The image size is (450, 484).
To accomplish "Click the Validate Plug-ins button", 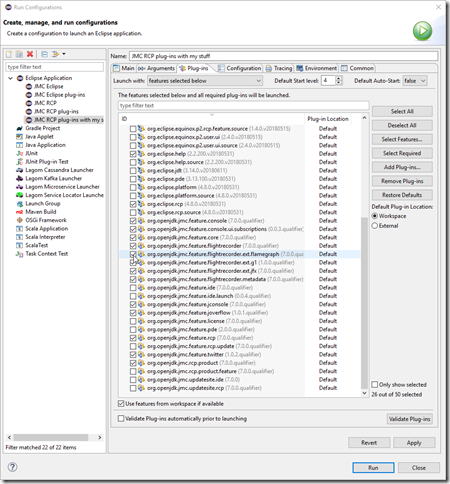I will pyautogui.click(x=410, y=419).
